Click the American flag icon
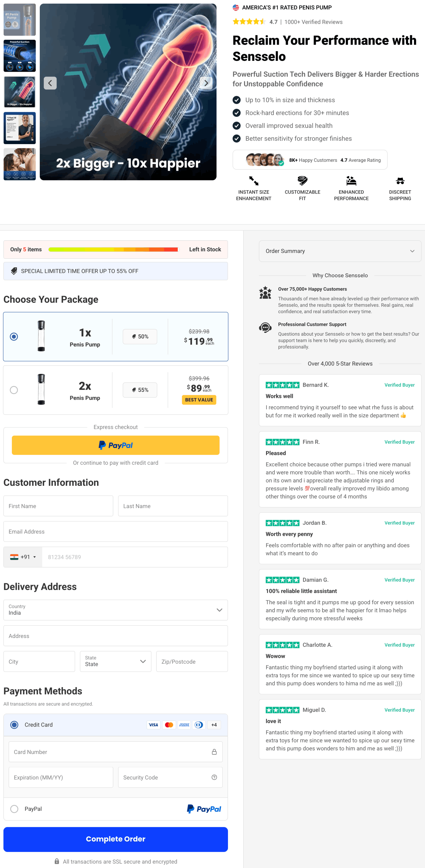The image size is (425, 868). (x=236, y=7)
